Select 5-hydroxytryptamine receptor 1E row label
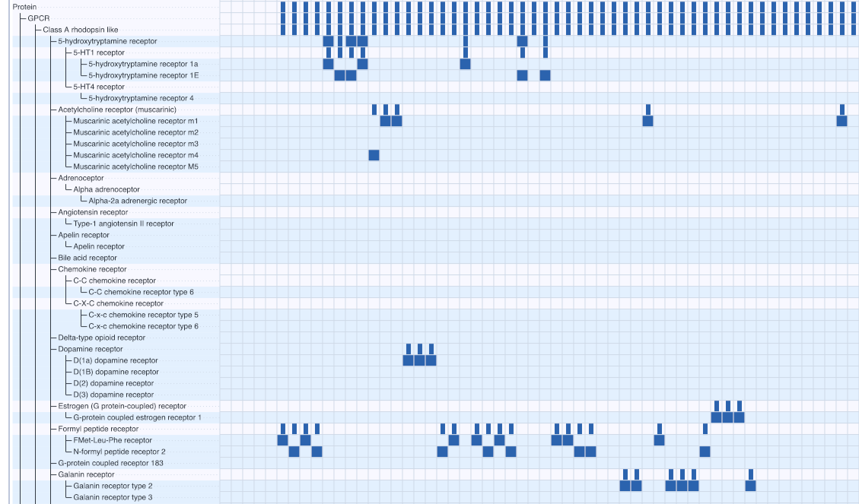The image size is (859, 504). [x=143, y=75]
